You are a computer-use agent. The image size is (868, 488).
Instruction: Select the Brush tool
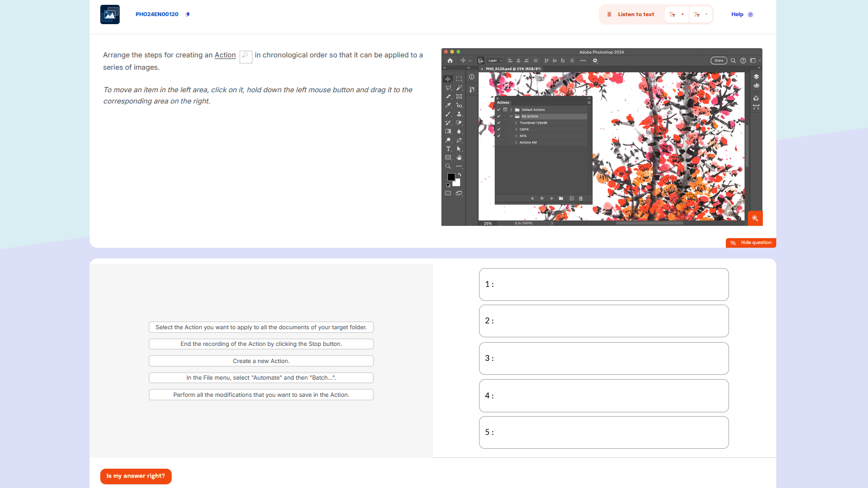[x=448, y=114]
